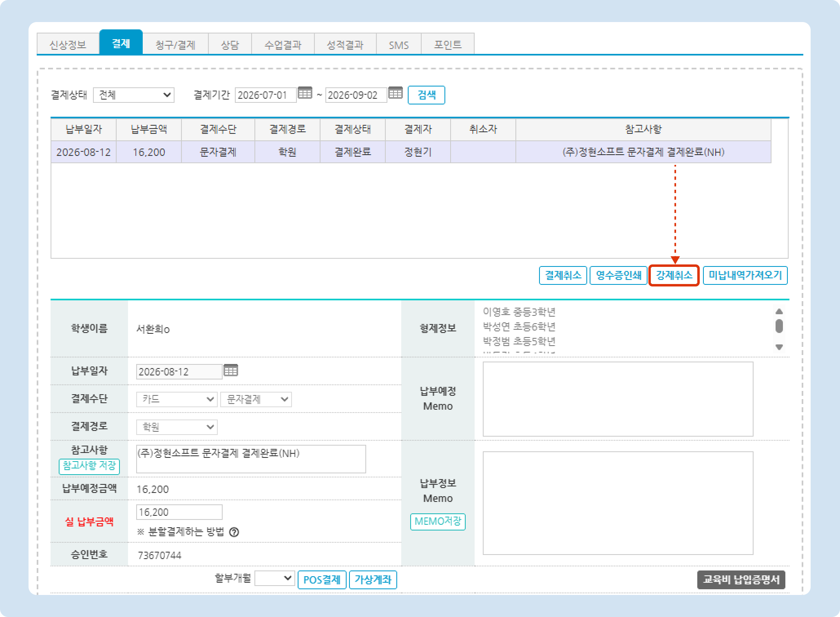This screenshot has width=840, height=617.
Task: Click sibling info scrollbar down arrow
Action: [779, 347]
